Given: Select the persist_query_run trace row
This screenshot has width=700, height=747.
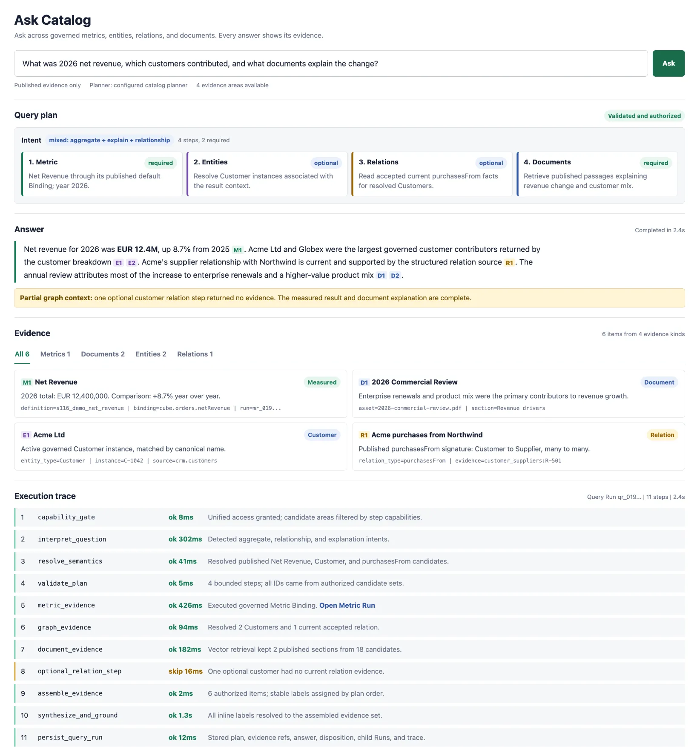Looking at the screenshot, I should pyautogui.click(x=350, y=738).
